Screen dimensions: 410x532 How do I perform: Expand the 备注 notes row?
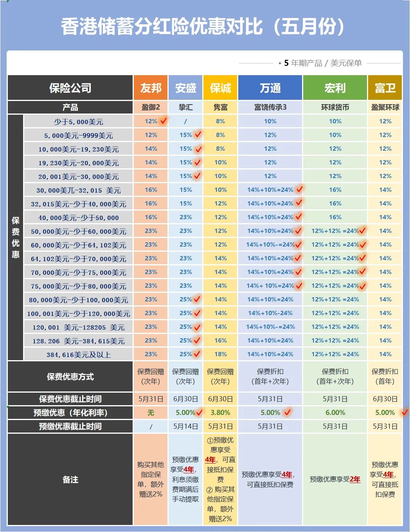point(70,478)
